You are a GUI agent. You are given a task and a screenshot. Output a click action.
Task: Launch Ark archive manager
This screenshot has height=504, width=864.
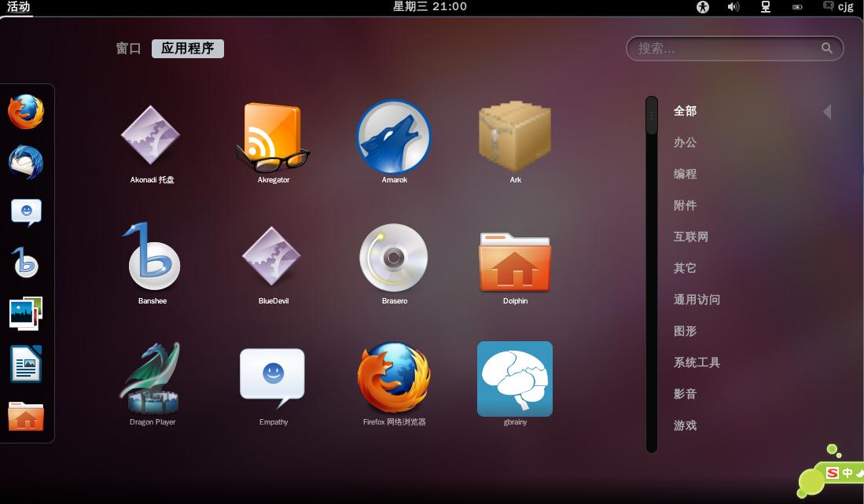tap(515, 142)
